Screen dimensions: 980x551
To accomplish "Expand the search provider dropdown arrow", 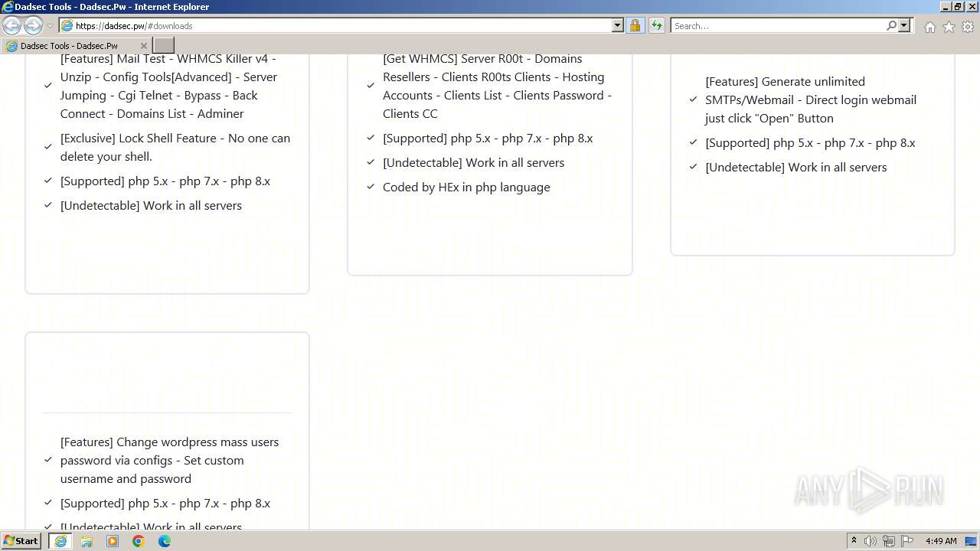I will 904,26.
